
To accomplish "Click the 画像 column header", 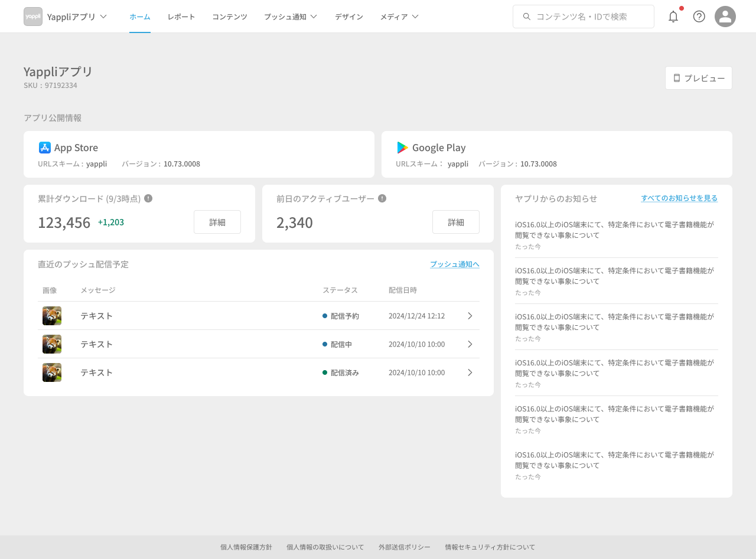I will [50, 290].
